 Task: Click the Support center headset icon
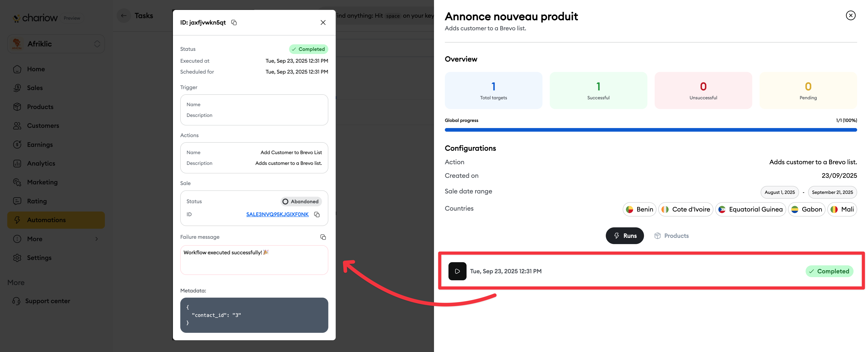tap(16, 301)
